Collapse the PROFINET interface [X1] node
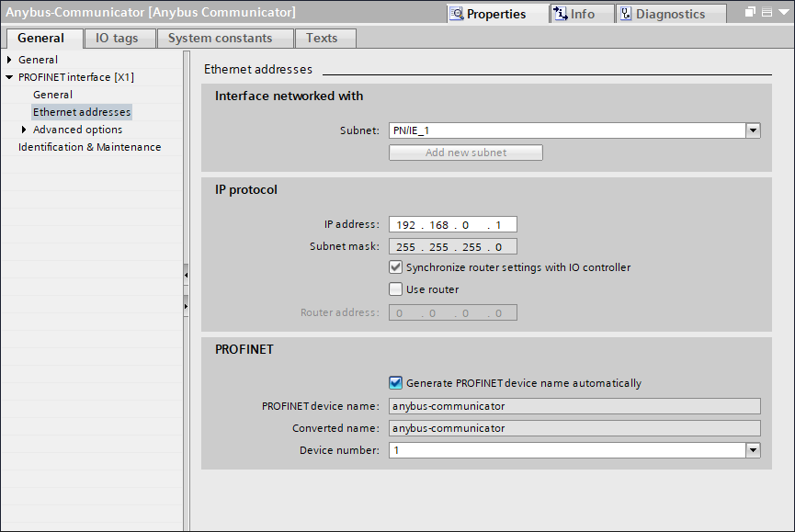The height and width of the screenshot is (532, 795). (9, 77)
